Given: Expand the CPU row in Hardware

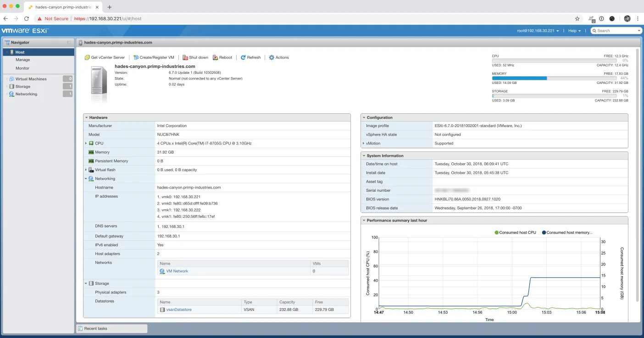Looking at the screenshot, I should (86, 143).
